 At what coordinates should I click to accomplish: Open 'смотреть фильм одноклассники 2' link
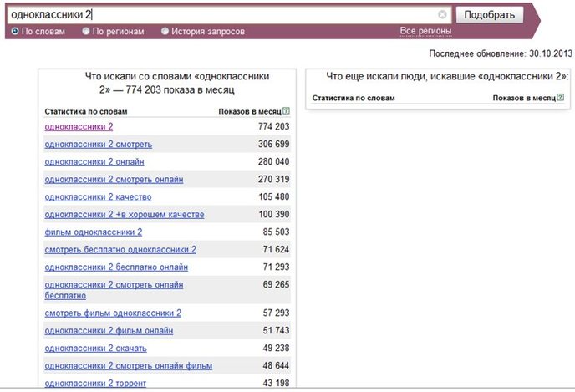pos(113,313)
